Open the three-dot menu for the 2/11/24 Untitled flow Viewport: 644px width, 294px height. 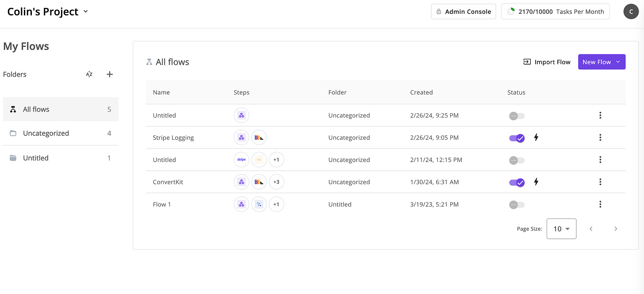pyautogui.click(x=600, y=160)
